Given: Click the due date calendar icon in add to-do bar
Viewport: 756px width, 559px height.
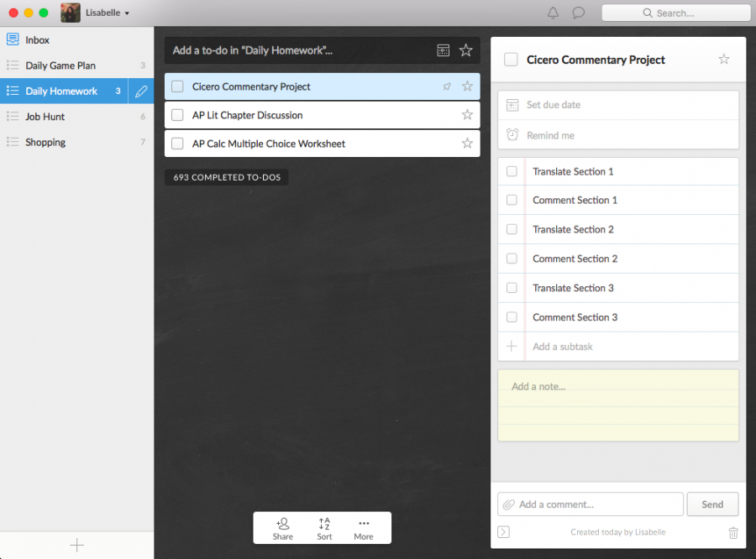Looking at the screenshot, I should pos(443,50).
